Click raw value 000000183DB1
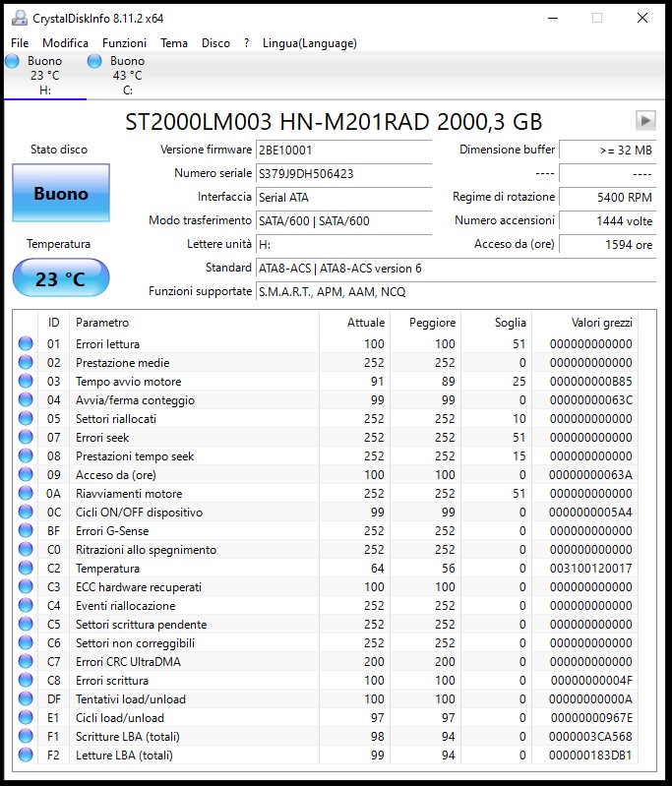This screenshot has height=786, width=672. pyautogui.click(x=590, y=755)
